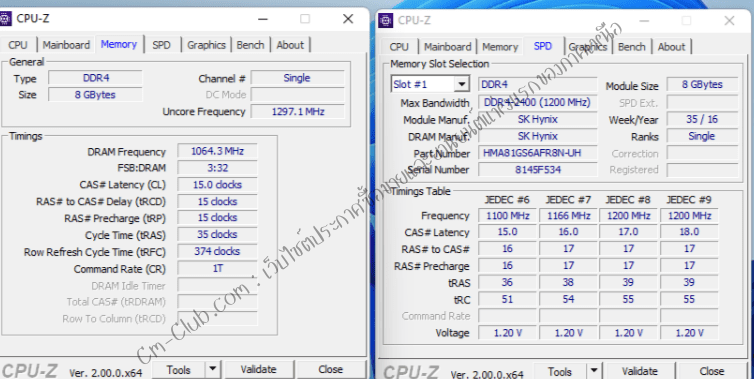Select the Module Size value 8 GBytes
Screen dimensions: 754x379
click(702, 84)
